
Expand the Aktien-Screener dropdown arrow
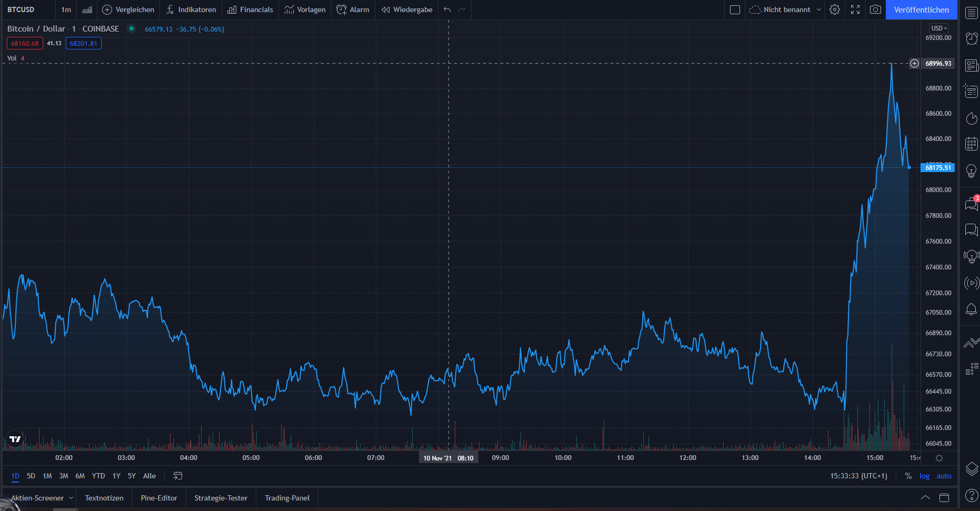pyautogui.click(x=71, y=498)
